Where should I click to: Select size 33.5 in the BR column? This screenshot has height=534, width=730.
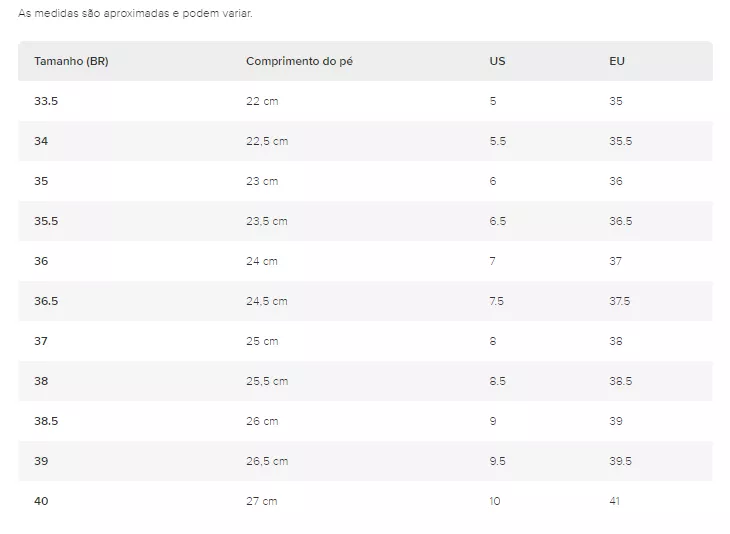pos(46,101)
